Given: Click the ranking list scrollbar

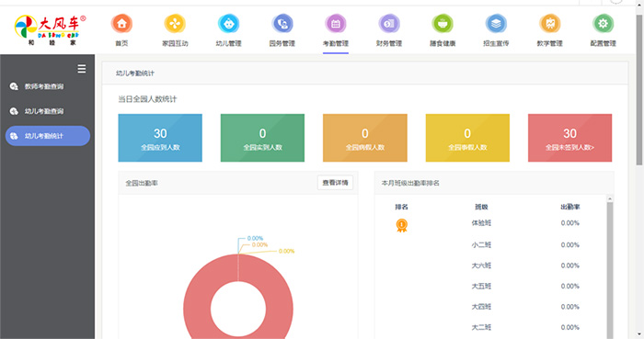Looking at the screenshot, I should point(609,269).
